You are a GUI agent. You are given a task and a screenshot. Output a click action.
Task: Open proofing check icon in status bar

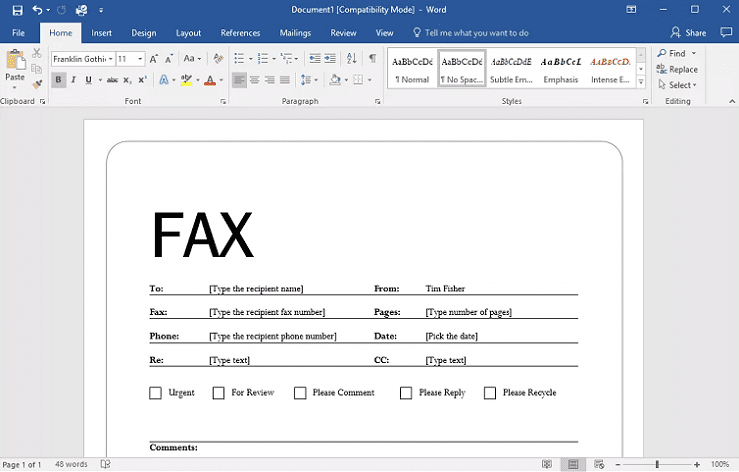point(106,464)
